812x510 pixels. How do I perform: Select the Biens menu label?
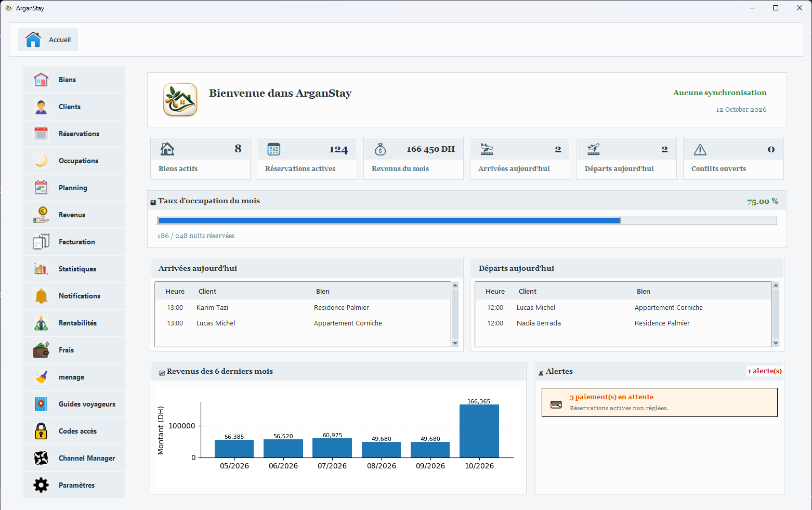point(68,80)
